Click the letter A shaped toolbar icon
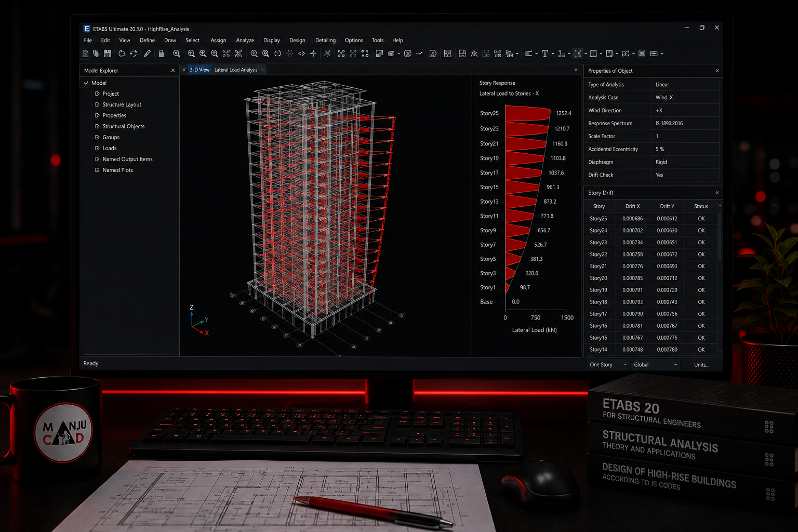798x532 pixels. (x=474, y=54)
